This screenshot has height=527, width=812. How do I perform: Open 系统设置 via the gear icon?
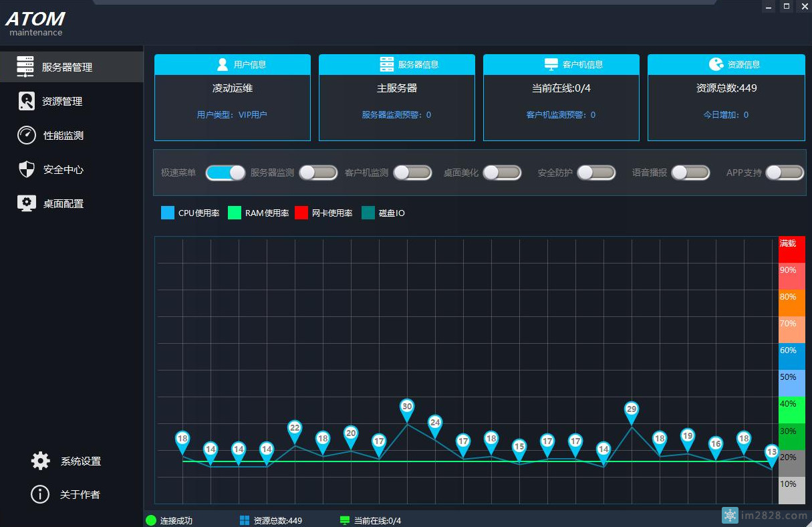click(x=39, y=460)
